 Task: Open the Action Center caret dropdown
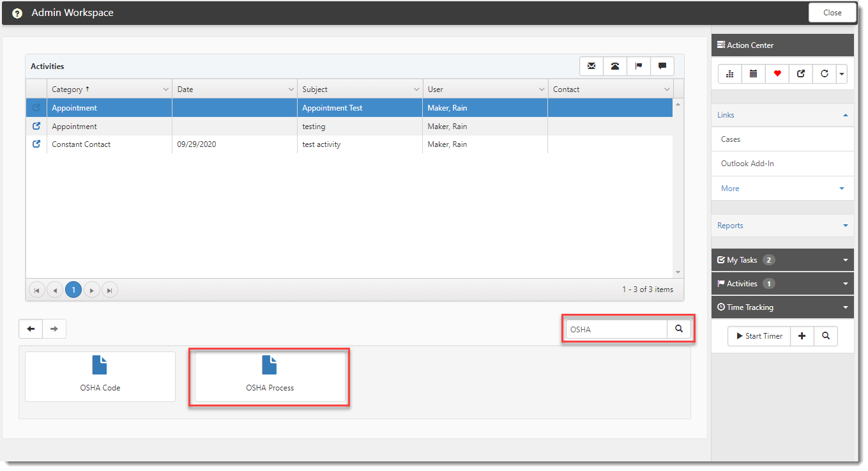click(842, 74)
